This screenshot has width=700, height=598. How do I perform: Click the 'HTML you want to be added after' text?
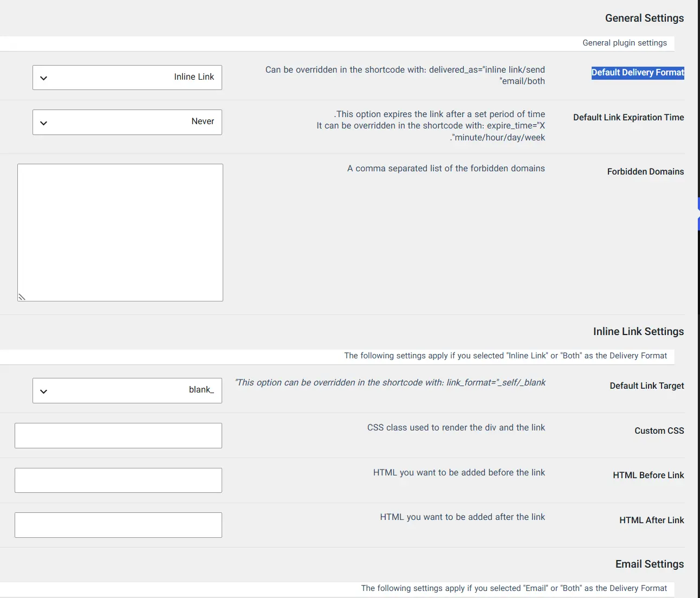(463, 517)
